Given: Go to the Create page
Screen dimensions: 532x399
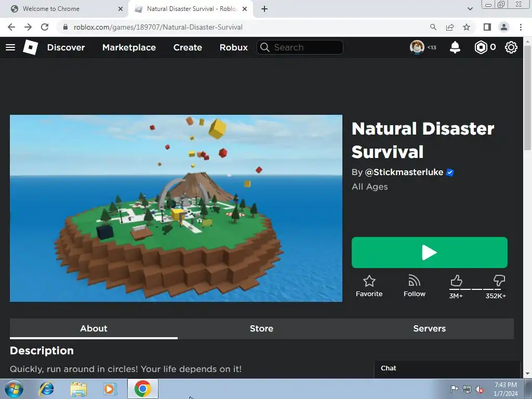Looking at the screenshot, I should tap(188, 47).
